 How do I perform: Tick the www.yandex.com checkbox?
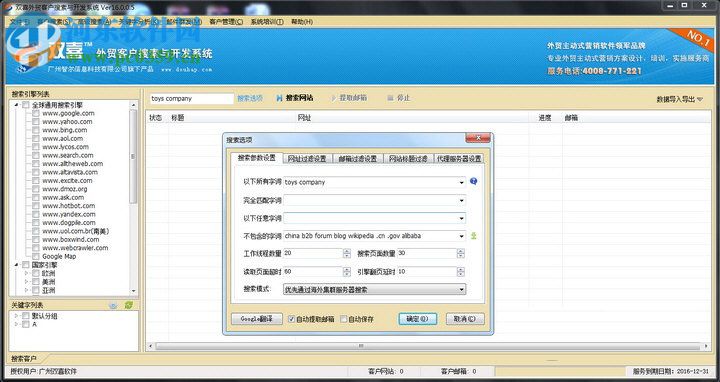[x=35, y=214]
